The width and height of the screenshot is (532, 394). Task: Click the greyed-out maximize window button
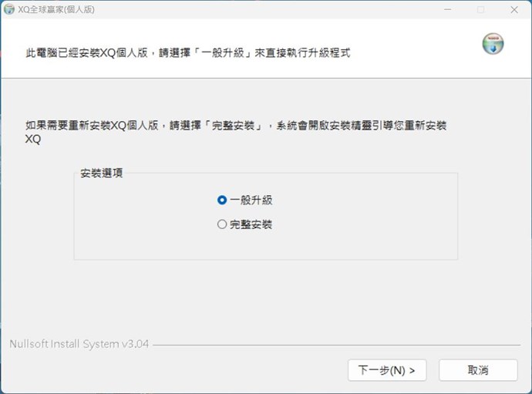click(x=480, y=9)
